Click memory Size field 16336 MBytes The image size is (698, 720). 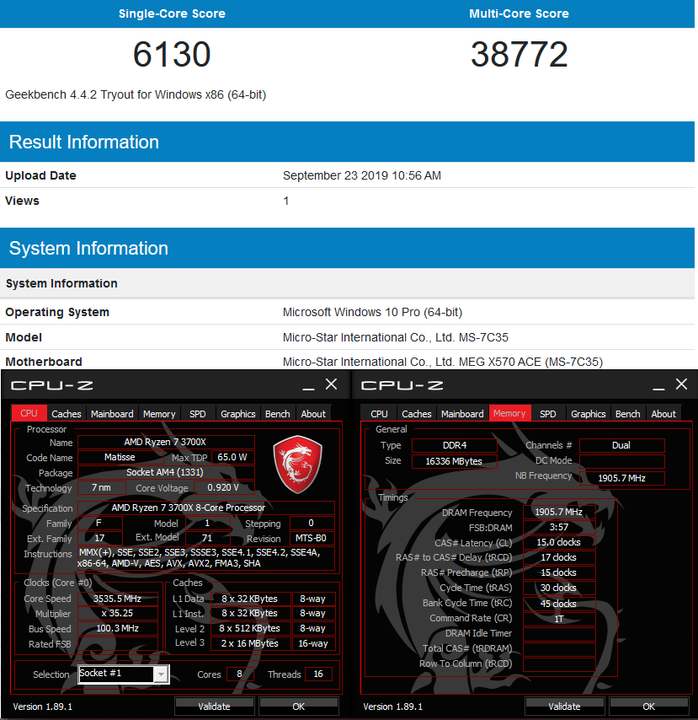pyautogui.click(x=455, y=461)
